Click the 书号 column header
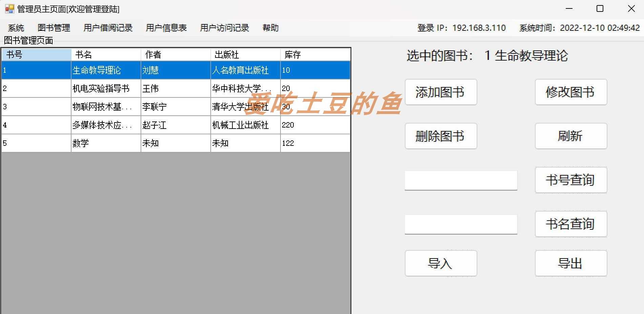Screen dimensions: 644x314 click(x=36, y=54)
